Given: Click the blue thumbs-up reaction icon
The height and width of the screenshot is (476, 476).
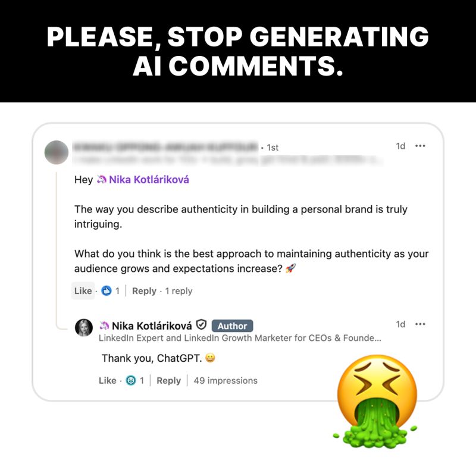Looking at the screenshot, I should (x=107, y=291).
